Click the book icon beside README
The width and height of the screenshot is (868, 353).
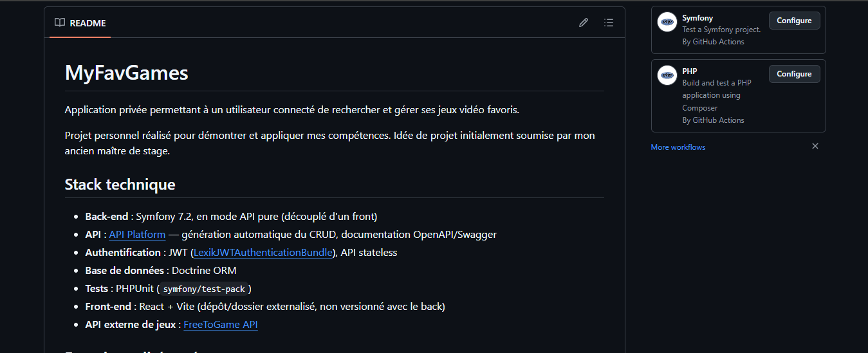coord(60,23)
